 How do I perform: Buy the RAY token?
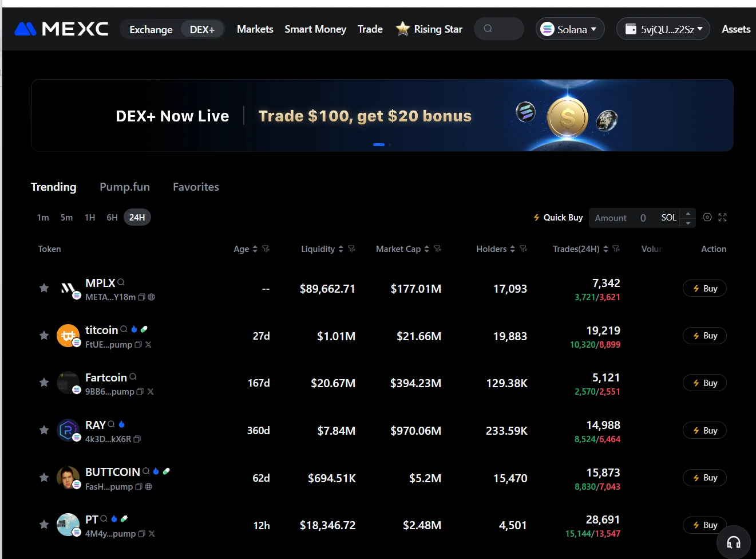(704, 430)
